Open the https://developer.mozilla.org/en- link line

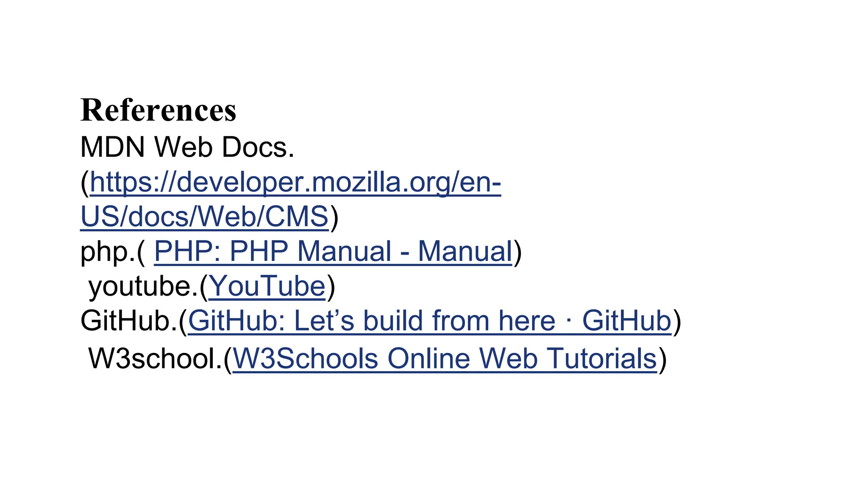coord(295,183)
